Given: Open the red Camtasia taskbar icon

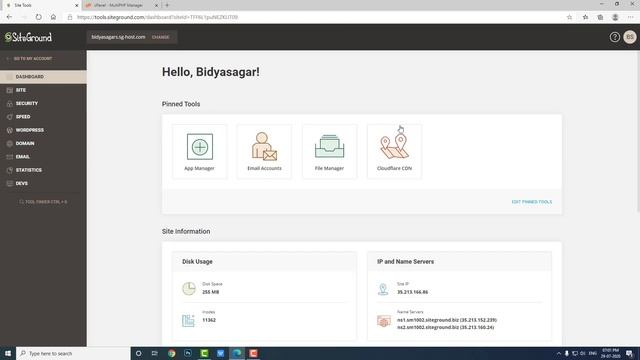Looking at the screenshot, I should pos(253,353).
